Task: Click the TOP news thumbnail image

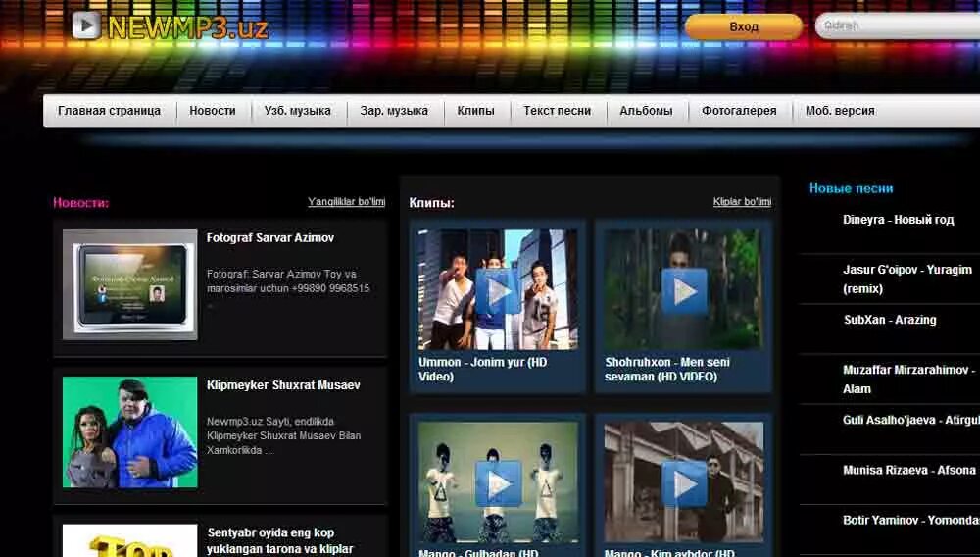Action: tap(130, 540)
